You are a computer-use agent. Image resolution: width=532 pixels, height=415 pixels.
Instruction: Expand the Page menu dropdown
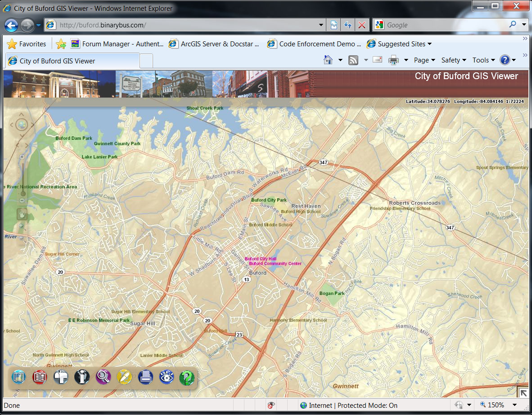click(x=424, y=60)
